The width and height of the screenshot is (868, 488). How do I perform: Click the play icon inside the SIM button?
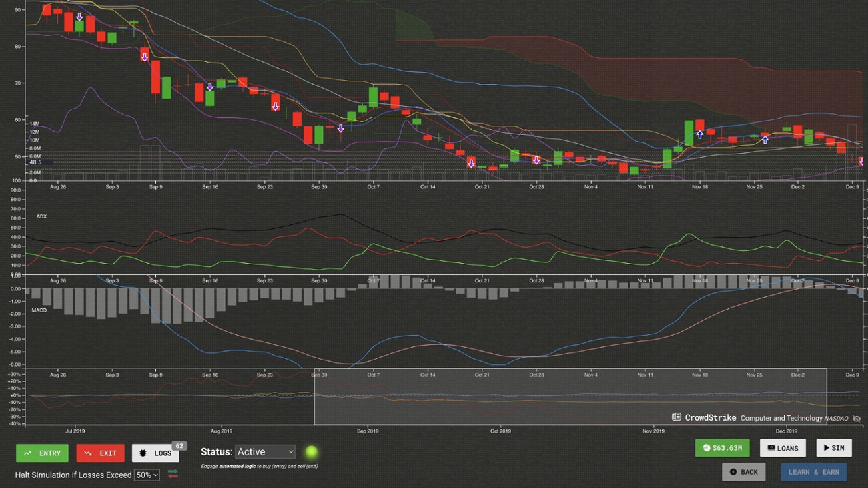click(825, 448)
